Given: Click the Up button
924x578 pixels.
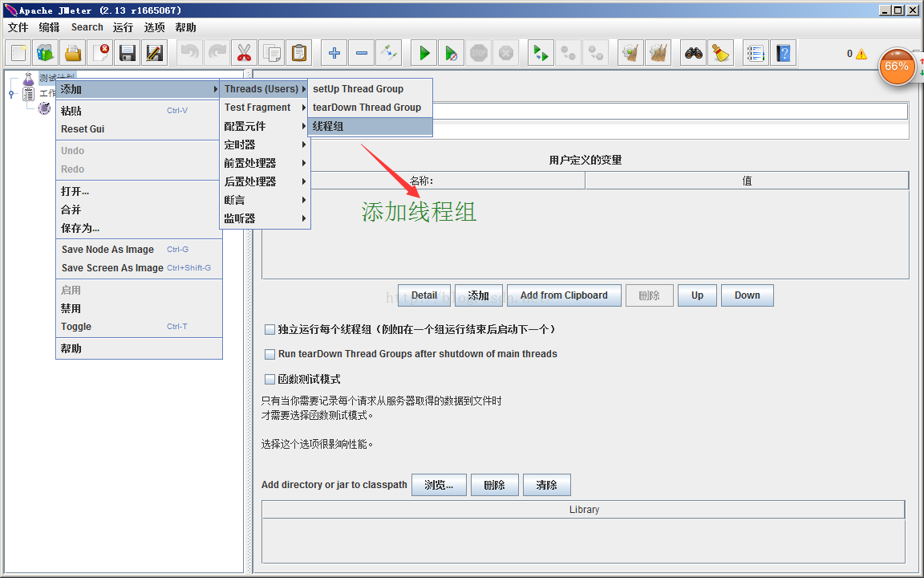Looking at the screenshot, I should (x=698, y=295).
